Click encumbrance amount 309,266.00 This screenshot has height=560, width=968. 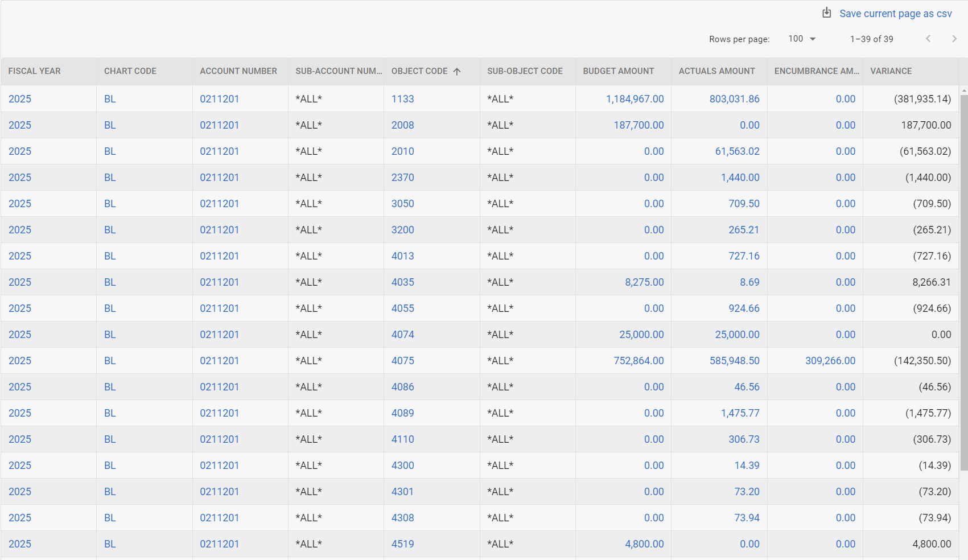[830, 361]
